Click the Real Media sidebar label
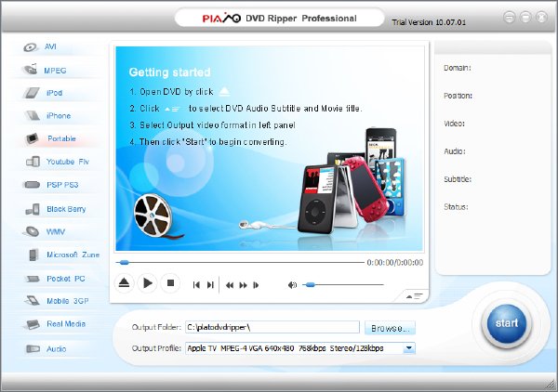The image size is (558, 392). click(x=66, y=324)
